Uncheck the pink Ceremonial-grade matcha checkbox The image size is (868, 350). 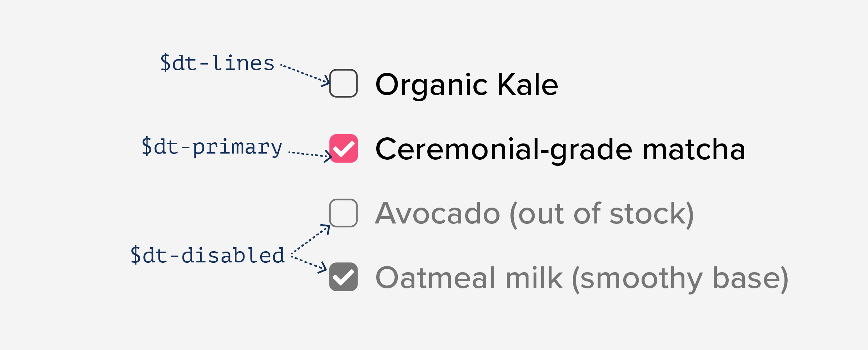point(343,149)
